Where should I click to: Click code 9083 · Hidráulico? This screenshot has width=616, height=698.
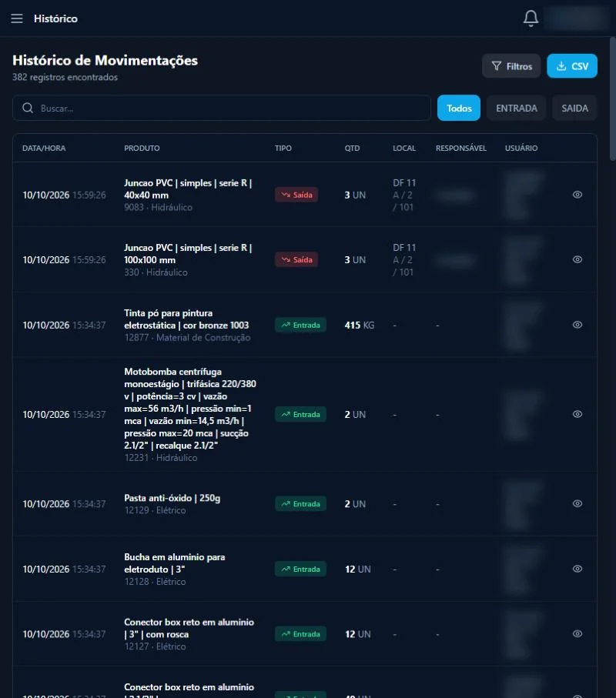(158, 207)
